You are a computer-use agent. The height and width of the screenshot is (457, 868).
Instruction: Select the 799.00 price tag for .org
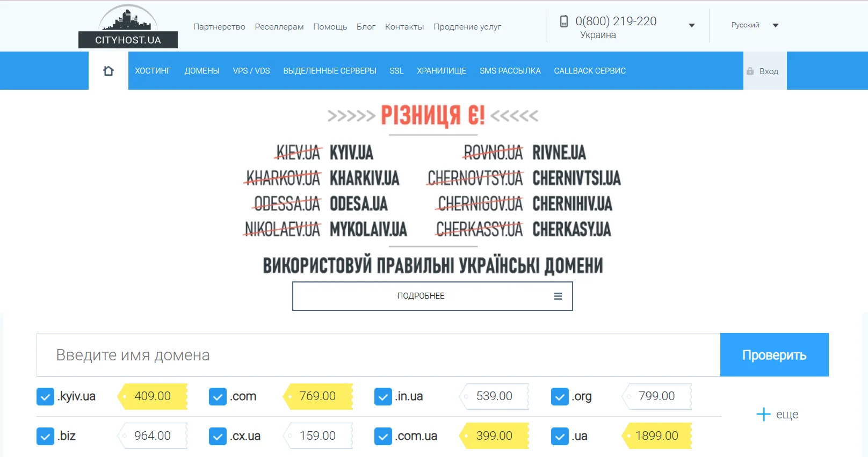coord(656,396)
